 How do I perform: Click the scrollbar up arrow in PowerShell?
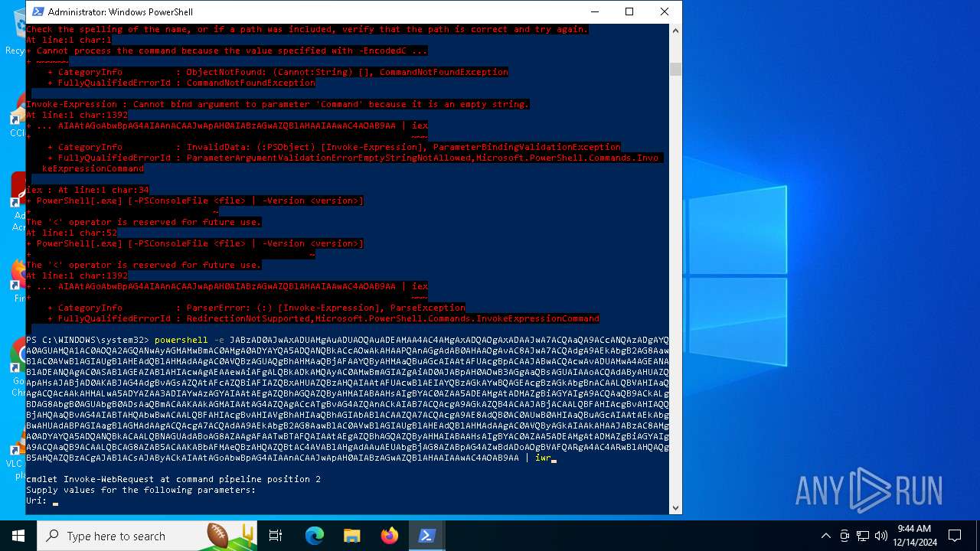click(x=675, y=30)
